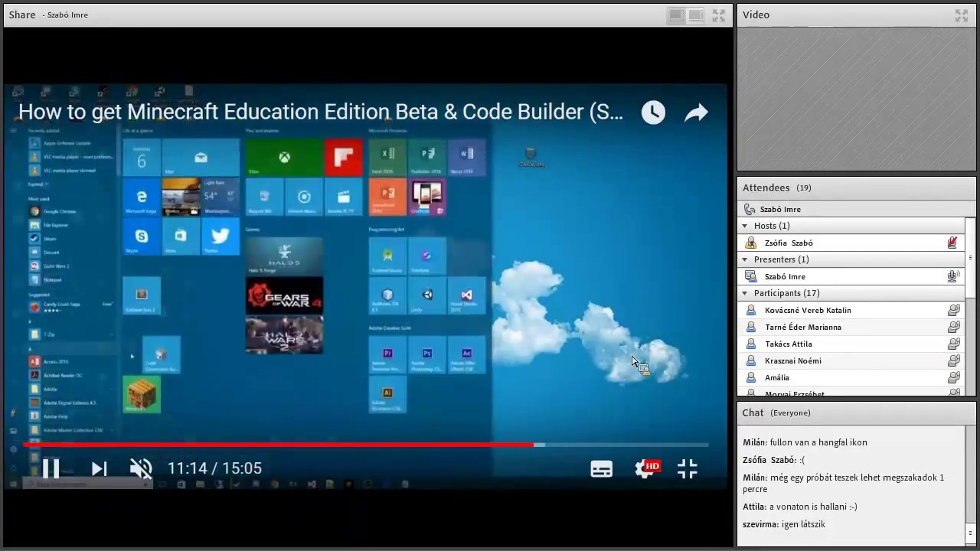Screen dimensions: 980x551
Task: Click second Share pod layout icon
Action: [695, 15]
